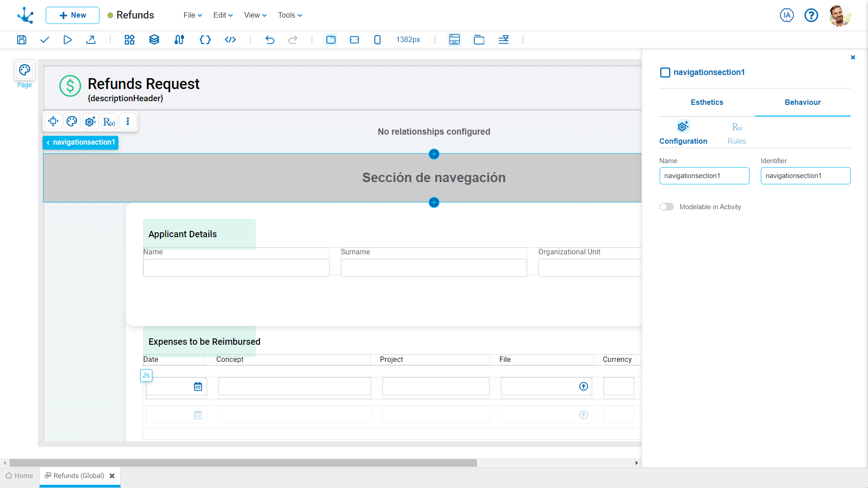Click the export/publish icon
The height and width of the screenshot is (488, 868).
[91, 39]
